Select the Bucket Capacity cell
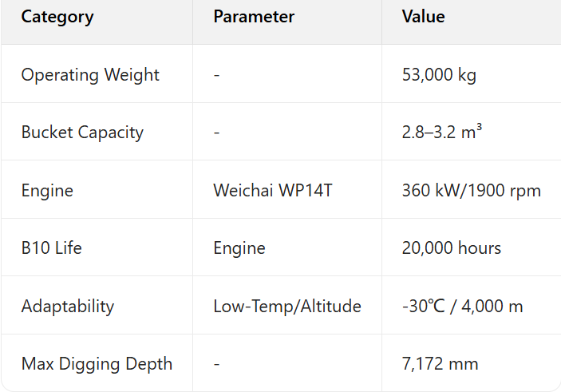Image resolution: width=561 pixels, height=392 pixels. tap(82, 133)
